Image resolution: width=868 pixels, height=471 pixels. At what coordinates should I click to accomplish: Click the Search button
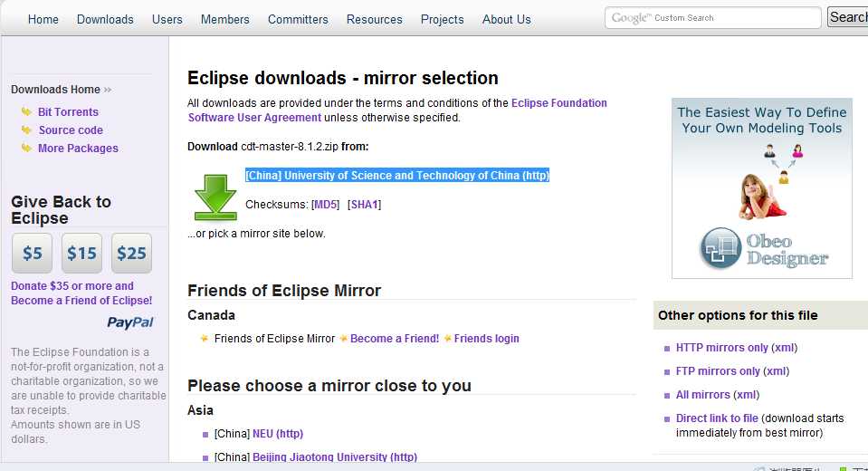[847, 17]
